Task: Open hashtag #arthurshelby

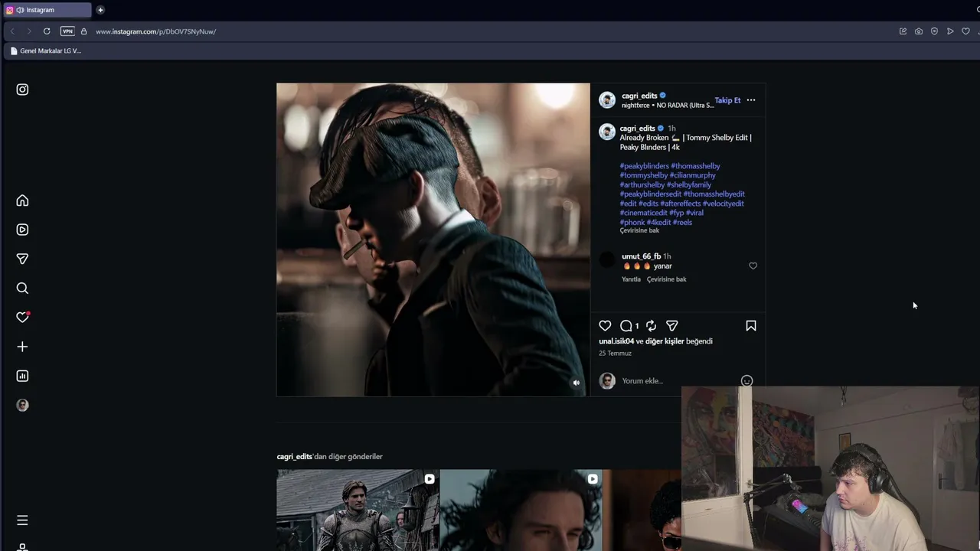Action: [x=642, y=185]
